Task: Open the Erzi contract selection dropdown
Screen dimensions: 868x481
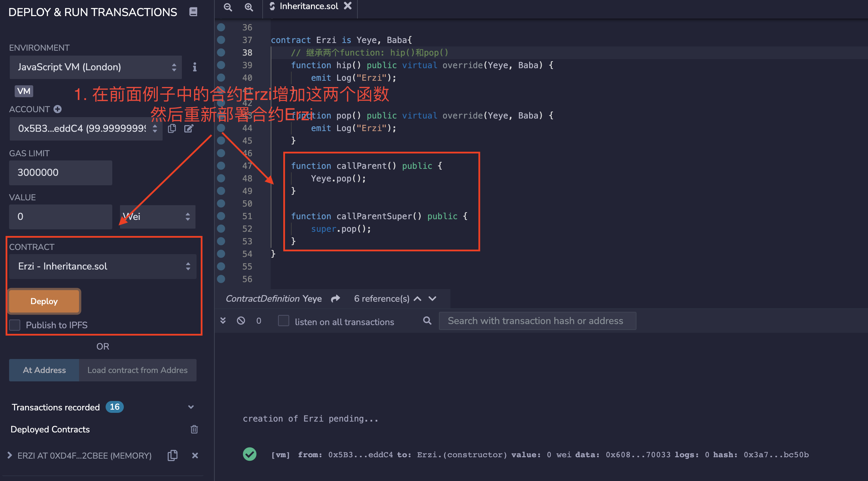Action: pos(102,266)
